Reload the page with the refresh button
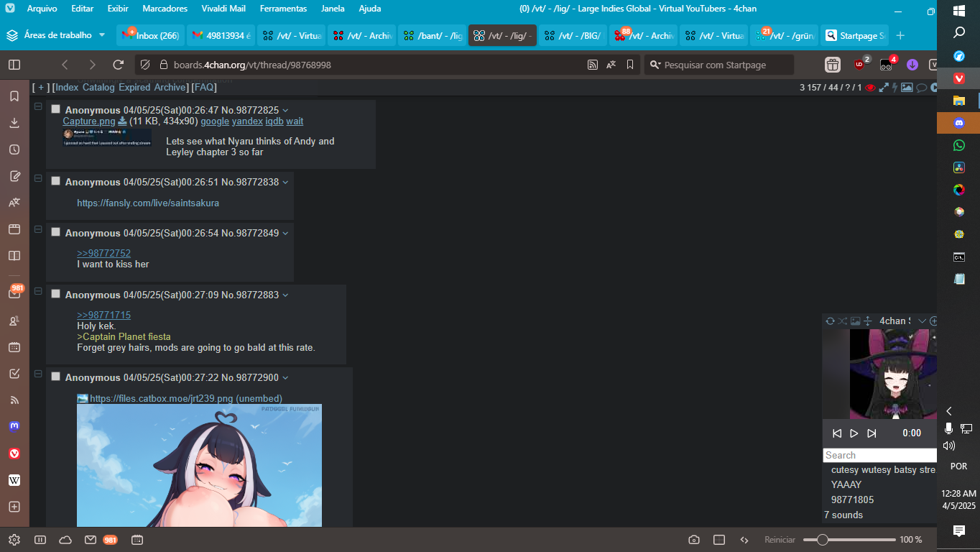The image size is (980, 552). (x=119, y=65)
